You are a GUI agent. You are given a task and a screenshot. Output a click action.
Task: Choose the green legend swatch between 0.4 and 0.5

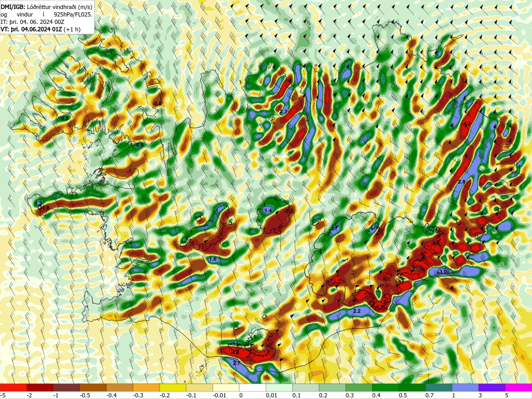[386, 387]
